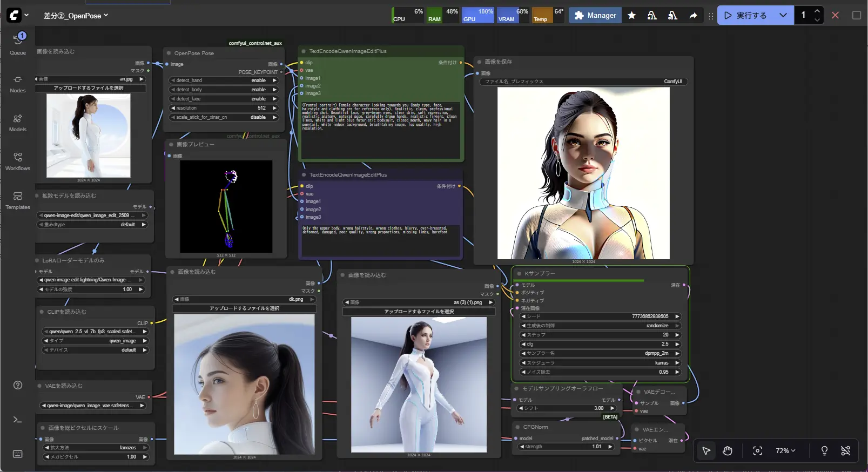
Task: Click the share arrow icon
Action: coord(693,16)
